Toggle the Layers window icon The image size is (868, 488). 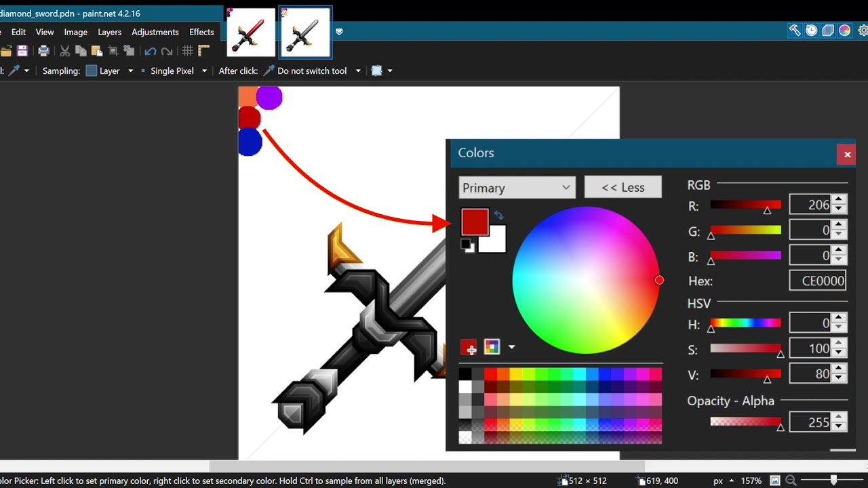point(828,30)
